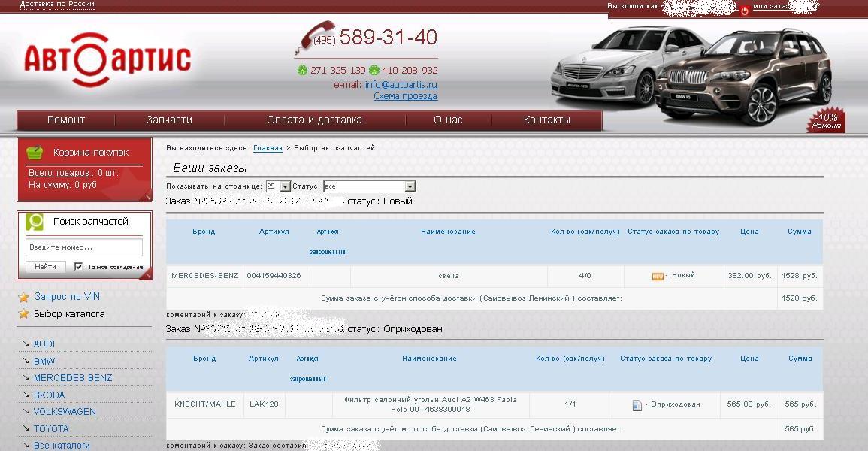Click the 4/0 quantity cell
This screenshot has width=868, height=451.
585,276
